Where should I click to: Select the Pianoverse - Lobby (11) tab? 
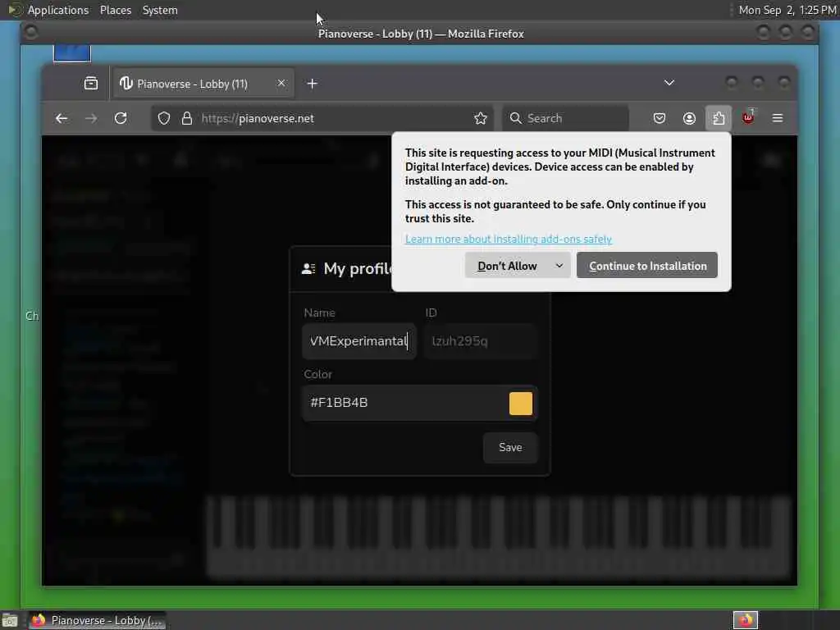coord(203,84)
